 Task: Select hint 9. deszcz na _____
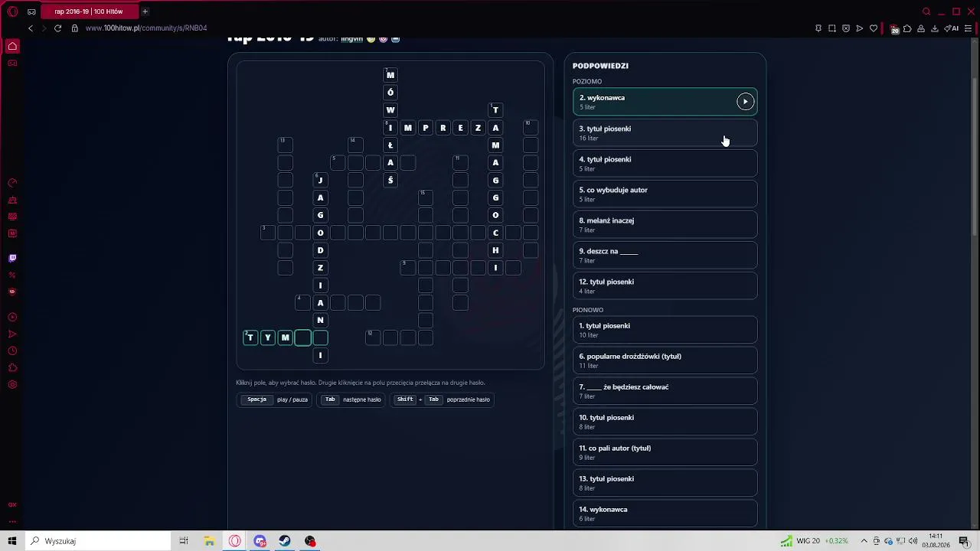[665, 255]
